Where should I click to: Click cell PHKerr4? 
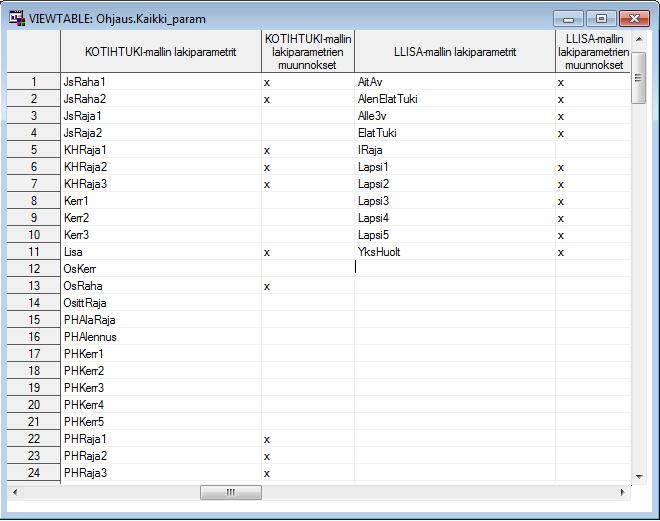coord(161,405)
